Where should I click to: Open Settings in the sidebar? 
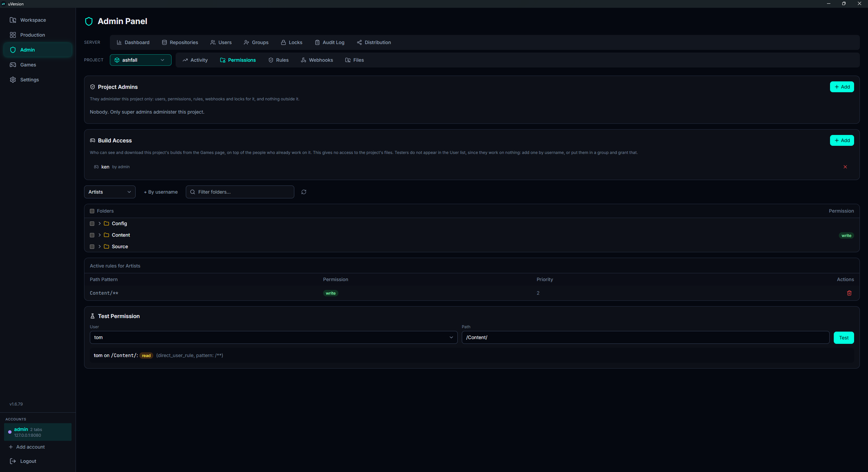click(38, 80)
